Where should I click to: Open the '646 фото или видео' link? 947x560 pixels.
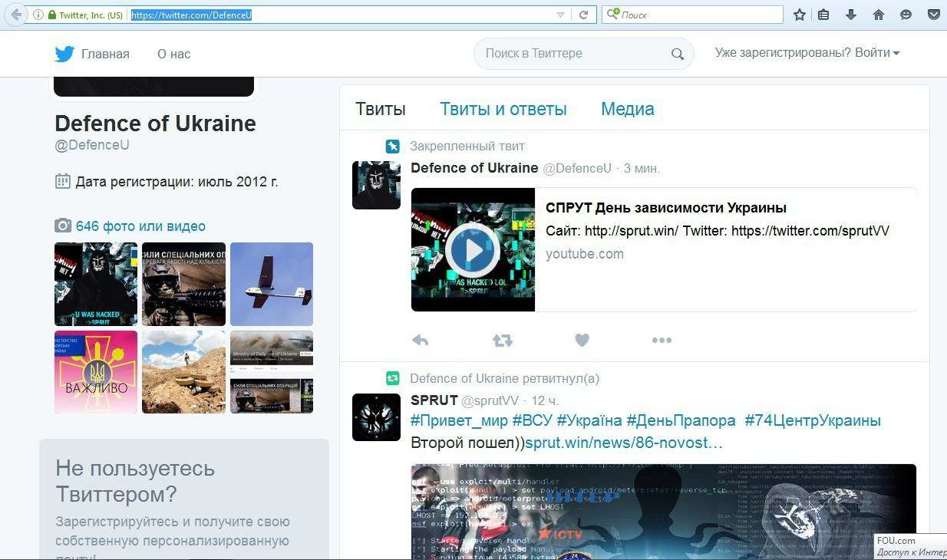pyautogui.click(x=140, y=226)
